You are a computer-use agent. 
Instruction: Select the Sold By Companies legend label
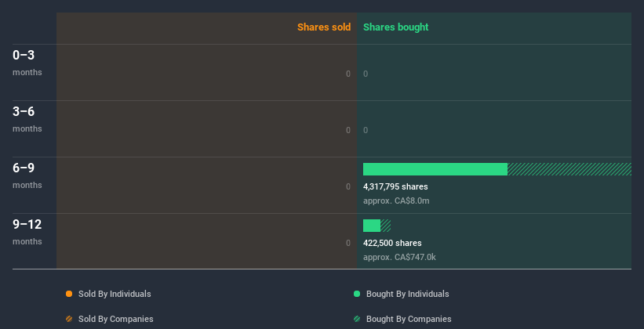pos(116,319)
